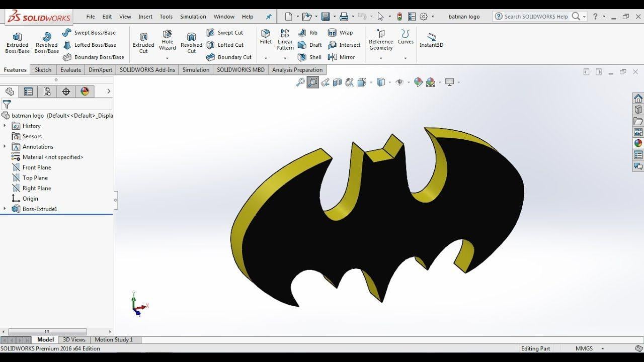Open the Tools menu
Screen dimensions: 644x362
click(166, 17)
